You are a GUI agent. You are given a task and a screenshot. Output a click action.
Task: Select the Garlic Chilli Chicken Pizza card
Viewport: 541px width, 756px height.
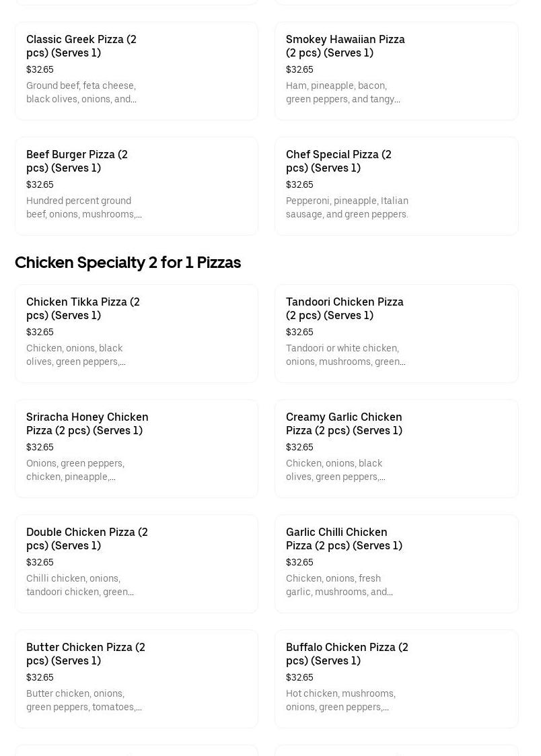396,563
